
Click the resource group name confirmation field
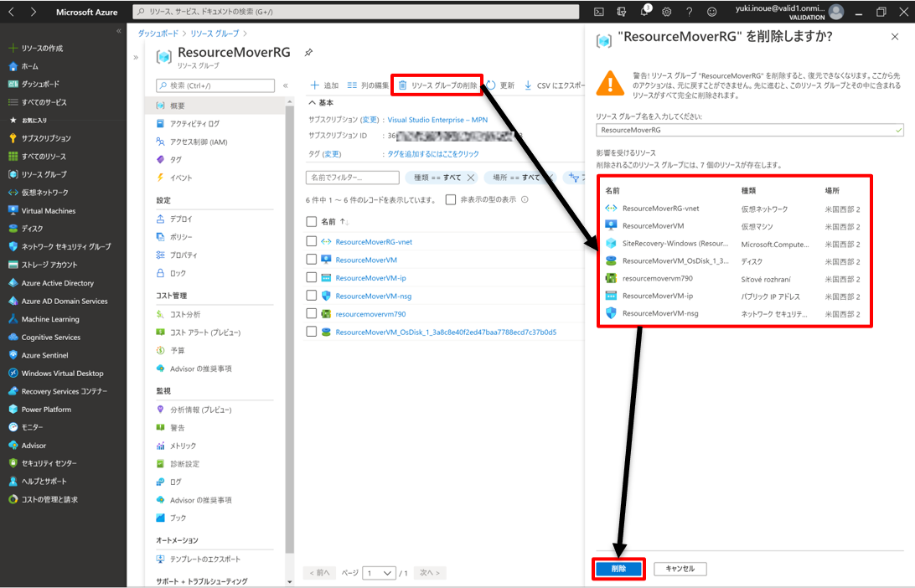[x=750, y=130]
